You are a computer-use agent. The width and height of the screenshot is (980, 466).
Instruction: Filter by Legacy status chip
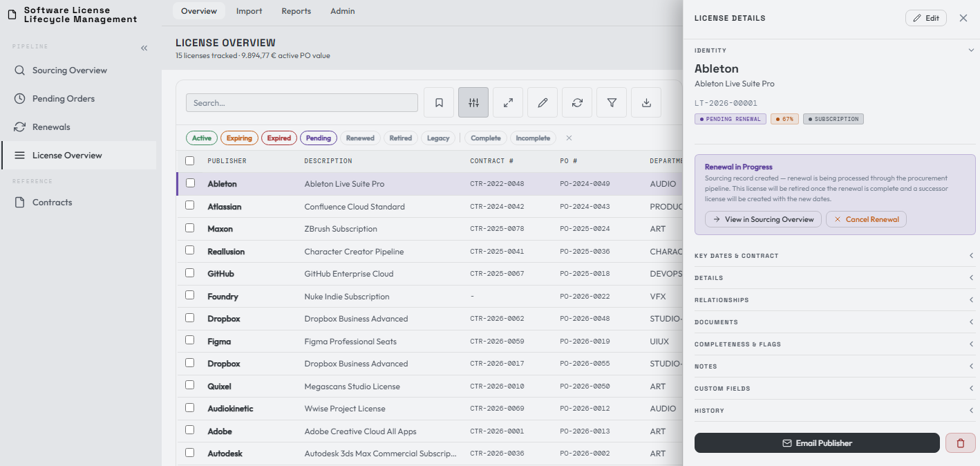[438, 138]
